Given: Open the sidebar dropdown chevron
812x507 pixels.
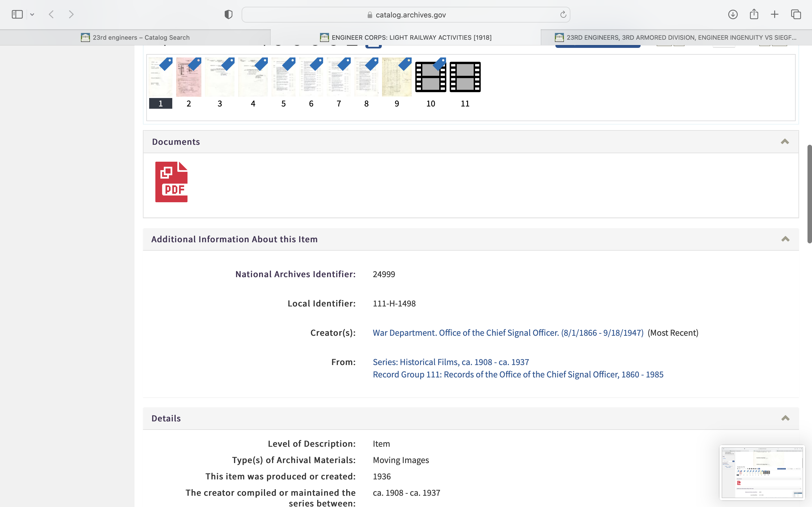Looking at the screenshot, I should click(x=32, y=14).
